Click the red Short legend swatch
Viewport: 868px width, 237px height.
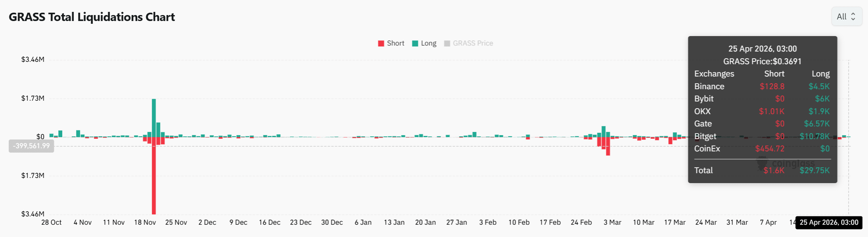pyautogui.click(x=381, y=43)
